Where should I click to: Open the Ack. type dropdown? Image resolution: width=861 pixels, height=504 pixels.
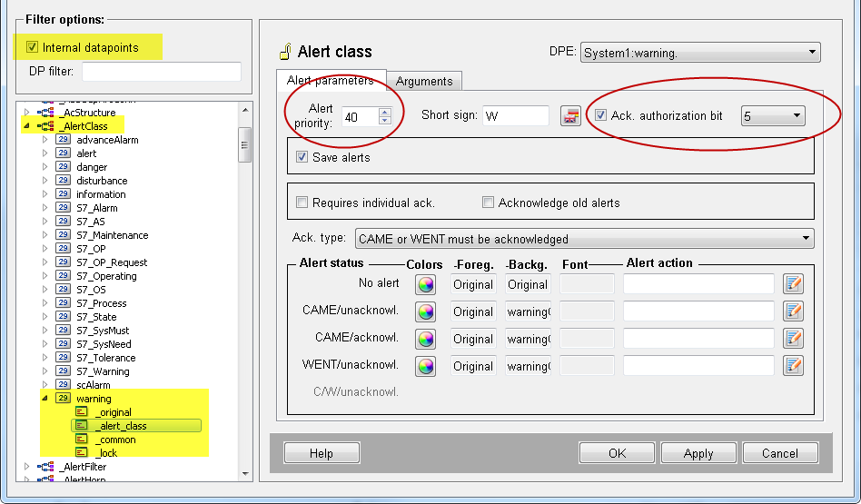[584, 239]
